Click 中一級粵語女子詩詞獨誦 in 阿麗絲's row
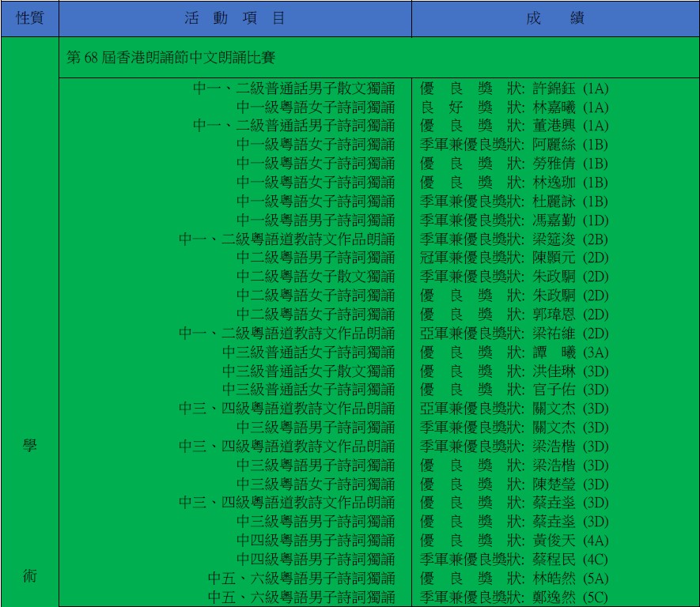Viewport: 700px width, 607px height. [x=316, y=145]
